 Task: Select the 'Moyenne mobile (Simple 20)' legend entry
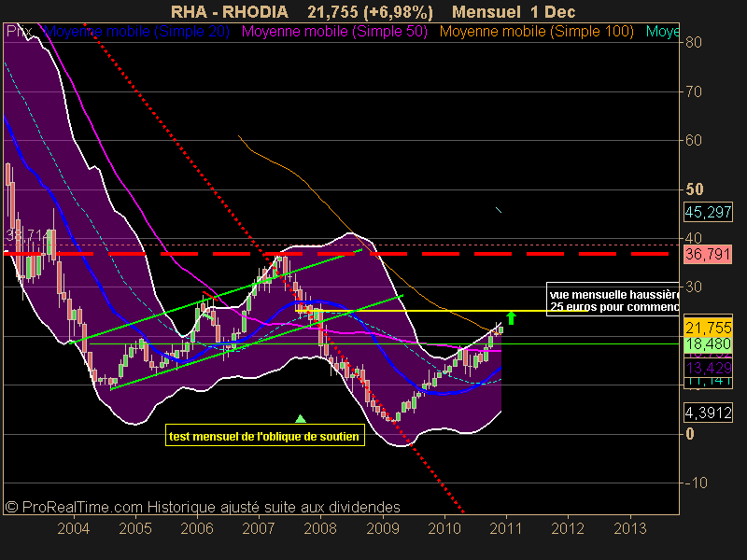click(x=136, y=32)
